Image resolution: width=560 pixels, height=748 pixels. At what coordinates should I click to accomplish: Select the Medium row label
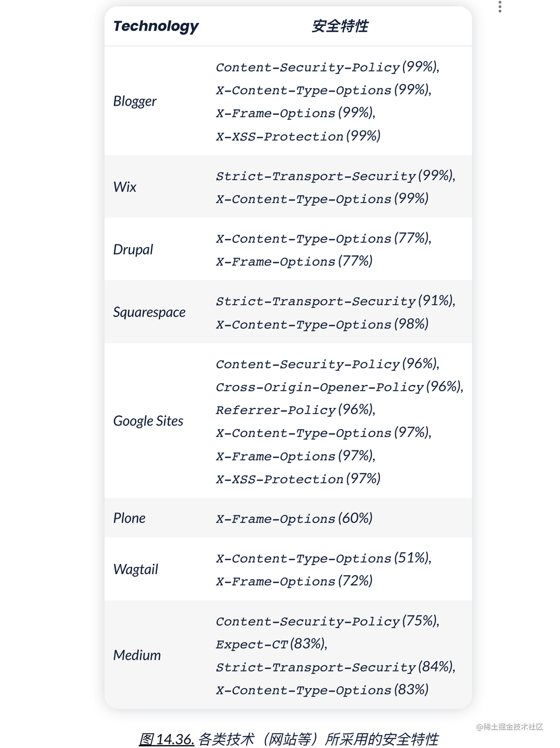pos(137,655)
